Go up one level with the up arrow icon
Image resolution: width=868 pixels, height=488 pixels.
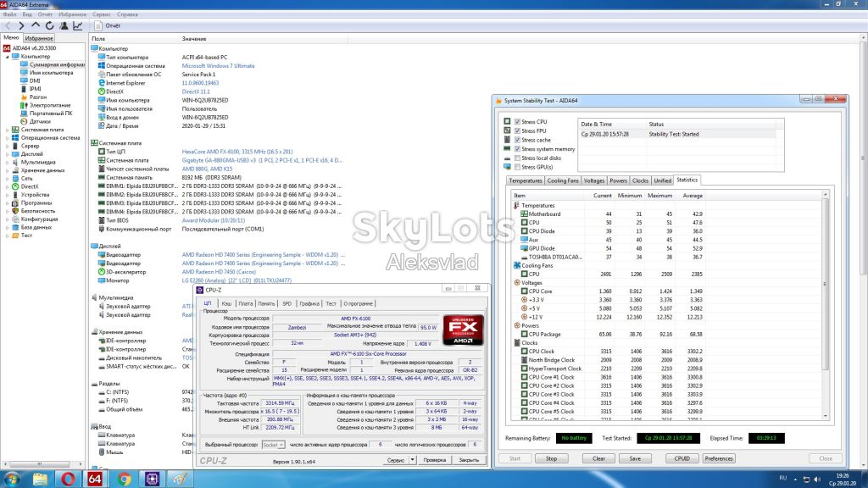(36, 25)
